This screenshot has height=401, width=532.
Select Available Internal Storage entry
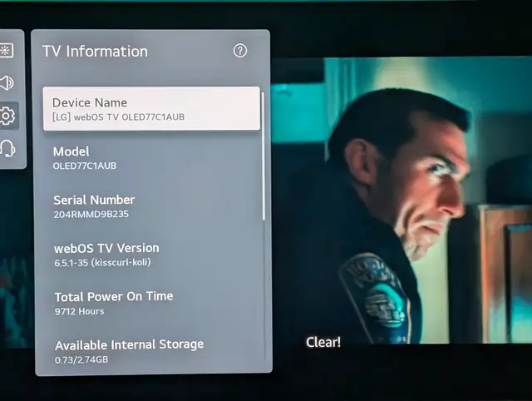(153, 351)
